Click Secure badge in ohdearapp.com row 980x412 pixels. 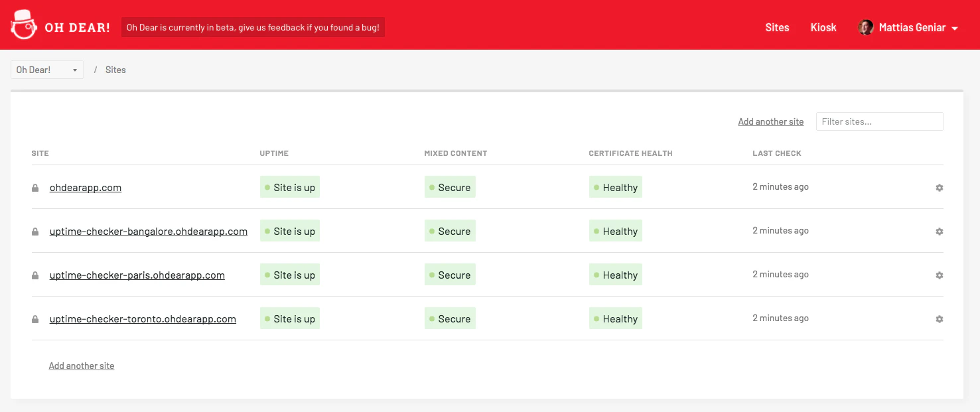coord(450,188)
